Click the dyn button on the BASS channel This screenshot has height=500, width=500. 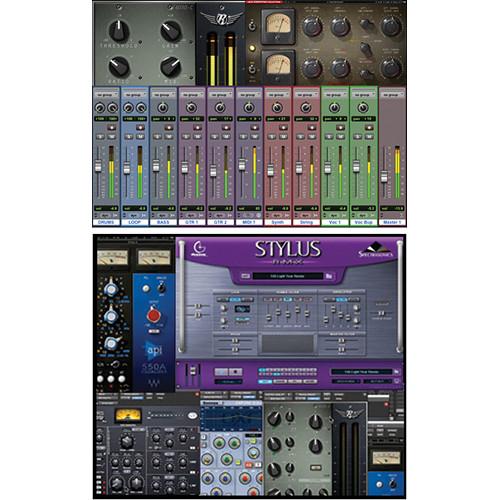pyautogui.click(x=163, y=216)
